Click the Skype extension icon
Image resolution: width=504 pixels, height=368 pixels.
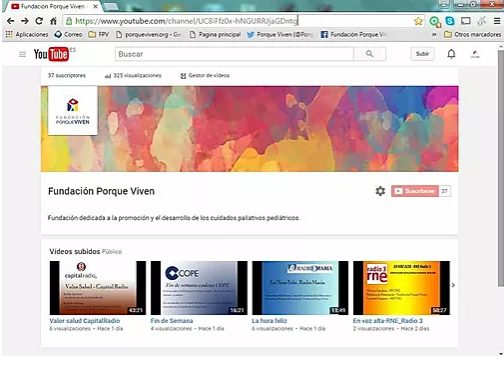point(450,21)
